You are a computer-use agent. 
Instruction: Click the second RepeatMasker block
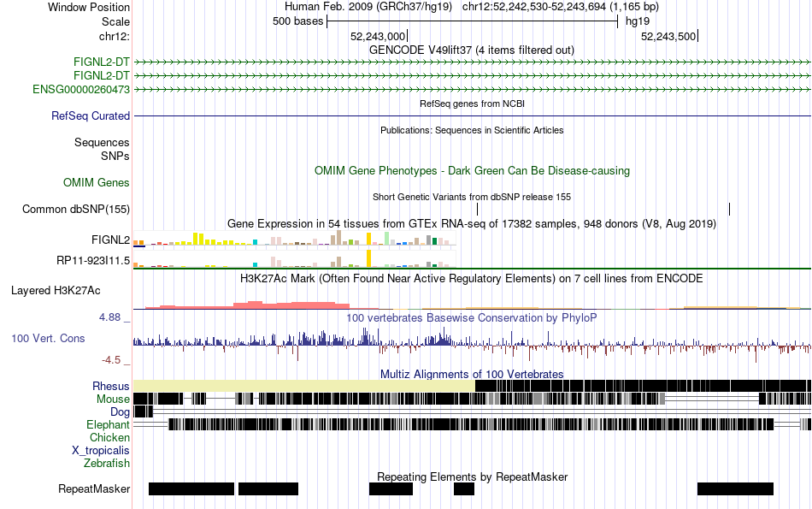click(268, 488)
